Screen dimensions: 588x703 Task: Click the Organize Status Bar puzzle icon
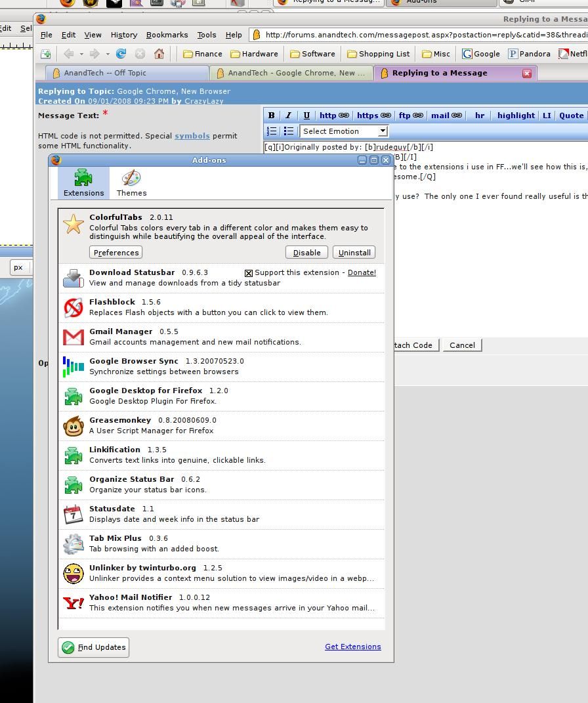pos(73,485)
